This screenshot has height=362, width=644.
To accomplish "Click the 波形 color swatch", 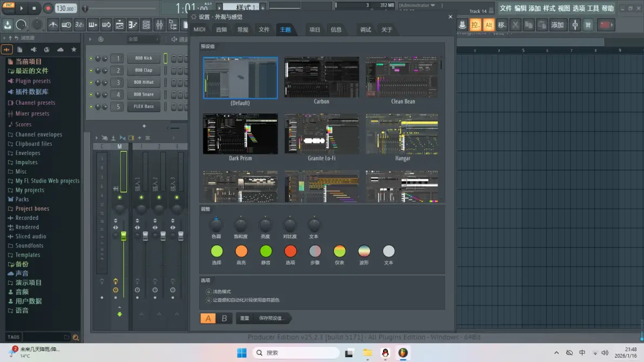I will click(364, 250).
